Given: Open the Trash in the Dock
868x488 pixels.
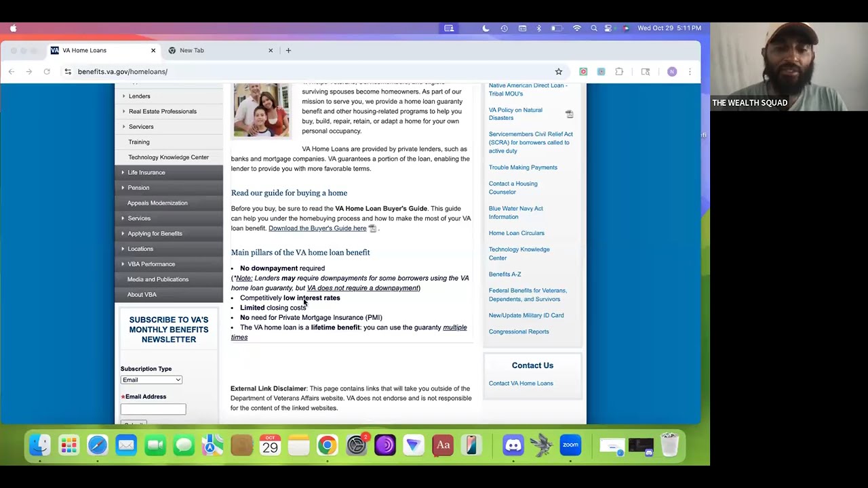Looking at the screenshot, I should [669, 445].
